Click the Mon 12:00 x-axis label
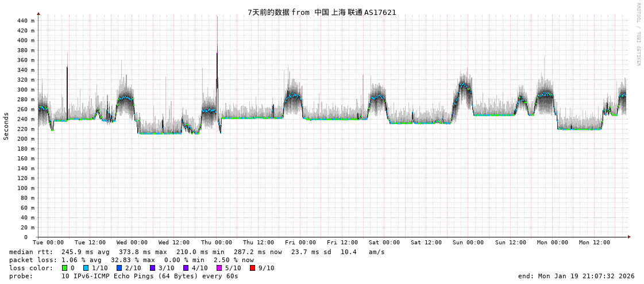Screen dimensions: 644x284 [594, 243]
